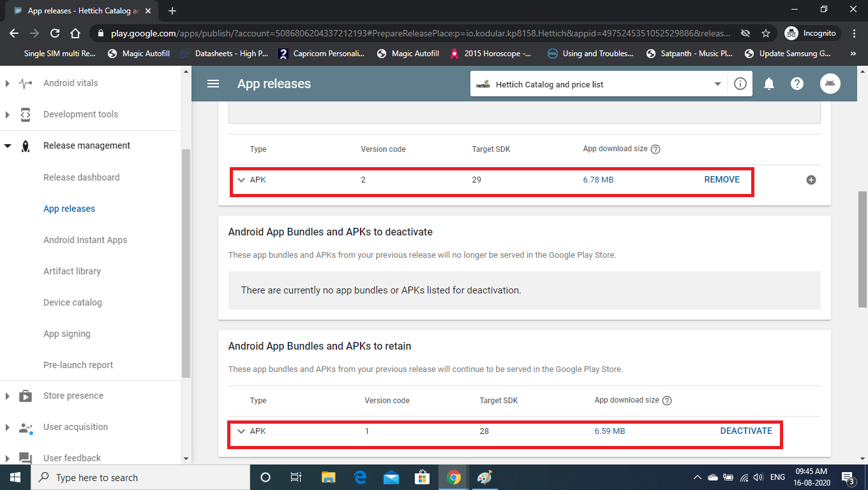Image resolution: width=868 pixels, height=490 pixels.
Task: Select App releases in the sidebar
Action: [x=69, y=209]
